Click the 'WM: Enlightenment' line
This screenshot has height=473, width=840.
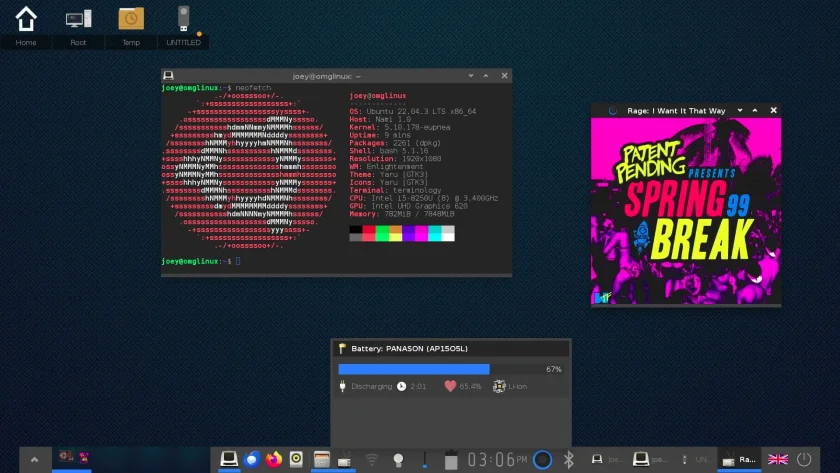(x=386, y=167)
